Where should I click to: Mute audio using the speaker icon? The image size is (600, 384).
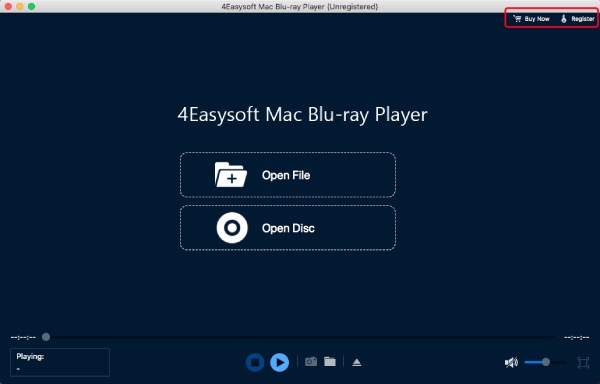pos(511,362)
